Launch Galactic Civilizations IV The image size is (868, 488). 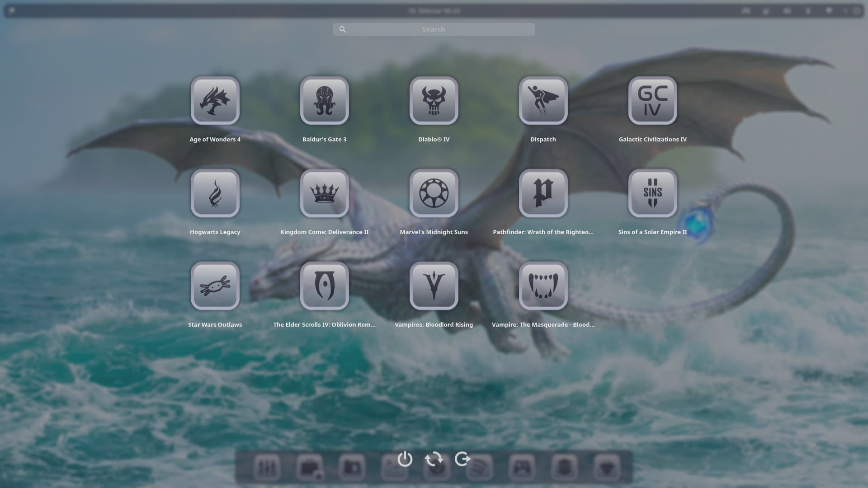pos(652,100)
